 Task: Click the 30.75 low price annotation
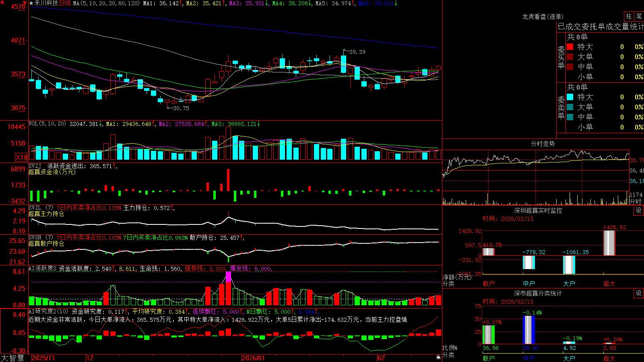181,108
